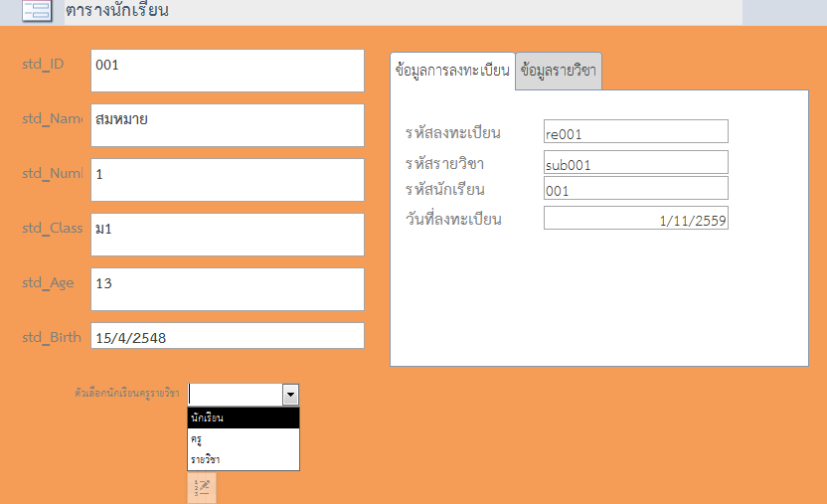Click the std_Number field showing 1
This screenshot has width=827, height=504.
tap(227, 180)
